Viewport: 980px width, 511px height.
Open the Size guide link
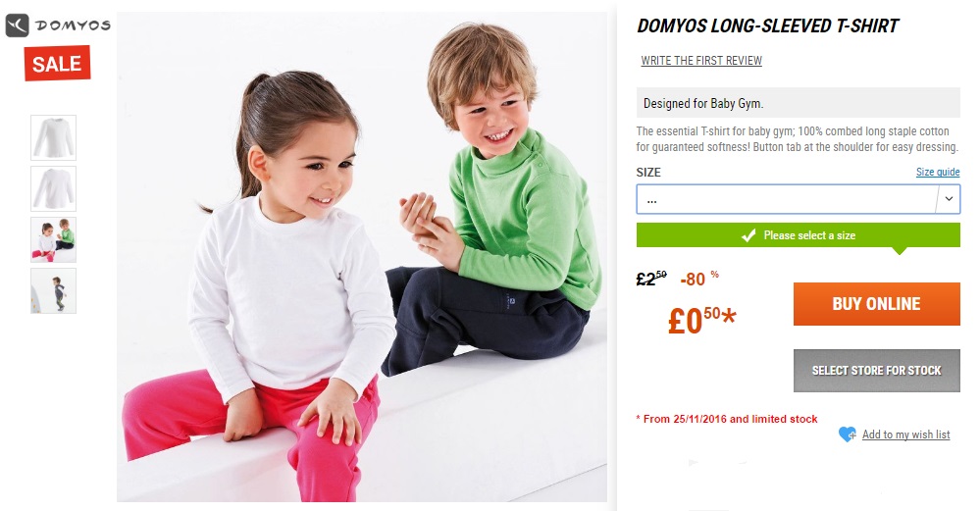pyautogui.click(x=938, y=172)
